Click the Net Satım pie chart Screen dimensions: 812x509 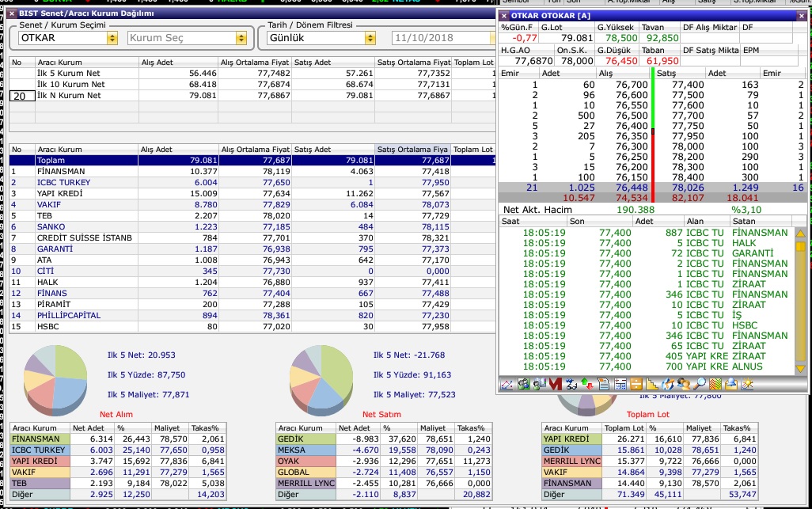[x=321, y=380]
